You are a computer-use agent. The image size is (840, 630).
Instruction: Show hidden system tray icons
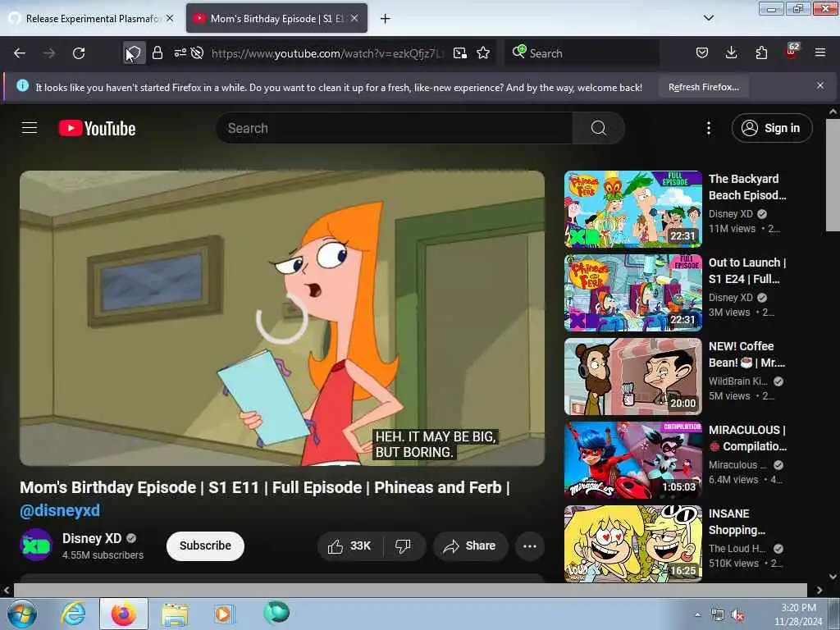pos(697,615)
